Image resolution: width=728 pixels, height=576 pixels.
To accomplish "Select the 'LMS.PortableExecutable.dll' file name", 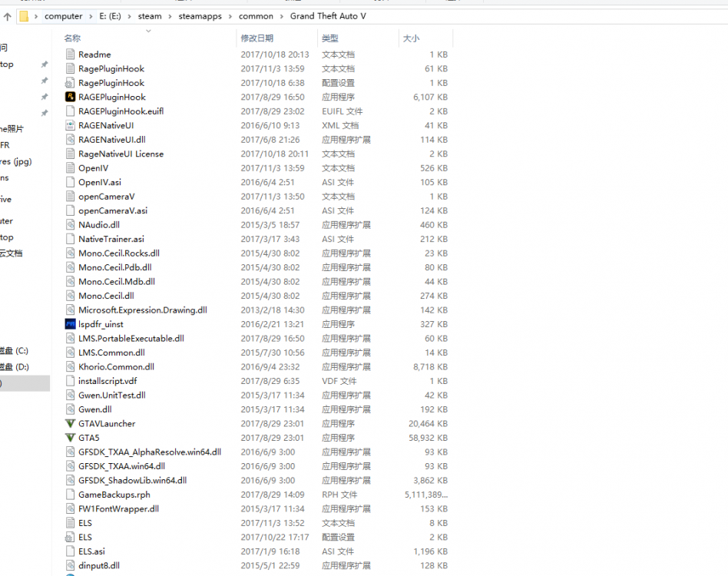I will coord(131,339).
